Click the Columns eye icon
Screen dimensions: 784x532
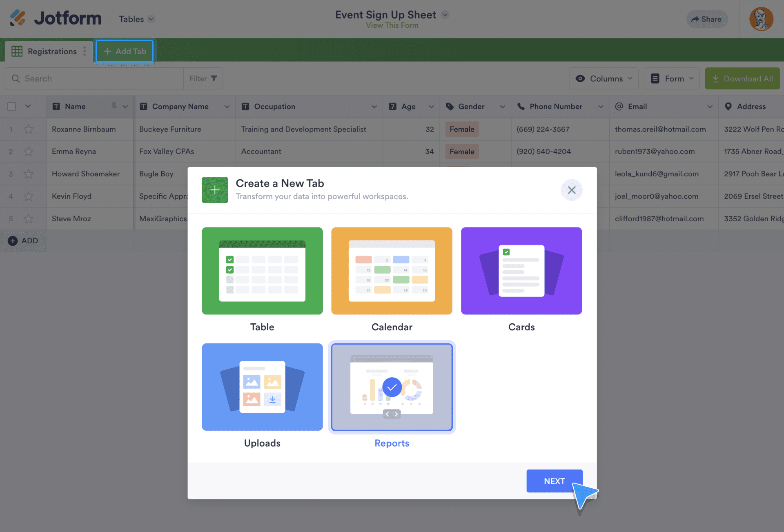(x=580, y=78)
